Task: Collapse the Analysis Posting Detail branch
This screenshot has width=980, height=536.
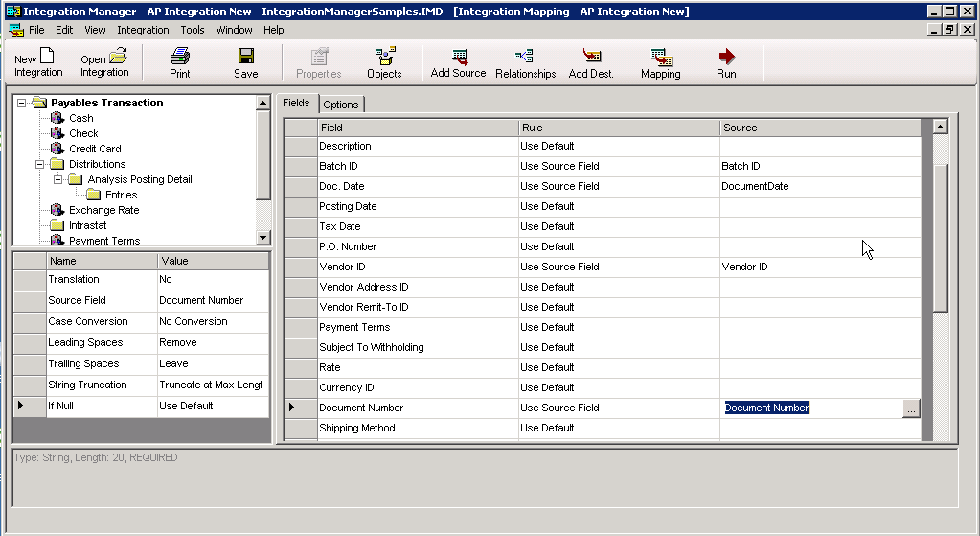Action: click(58, 179)
